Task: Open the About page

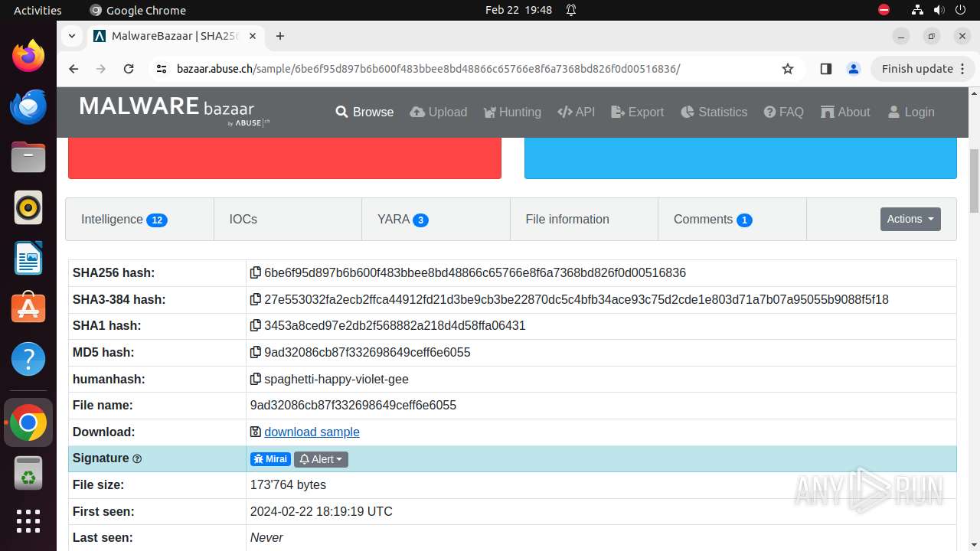Action: (845, 112)
